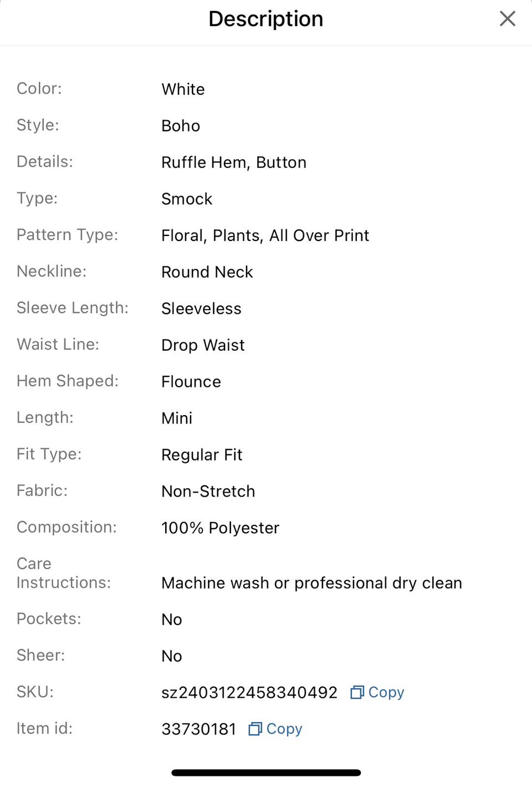Tap the 100% Polyester composition value
532x787 pixels.
click(x=220, y=528)
